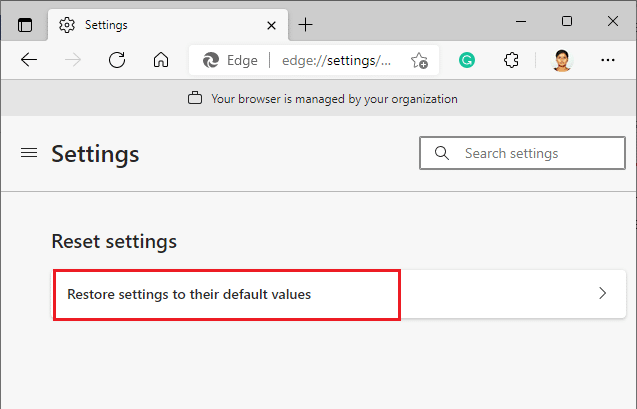Open the tab actions menu icon
The image size is (637, 409).
[x=25, y=23]
